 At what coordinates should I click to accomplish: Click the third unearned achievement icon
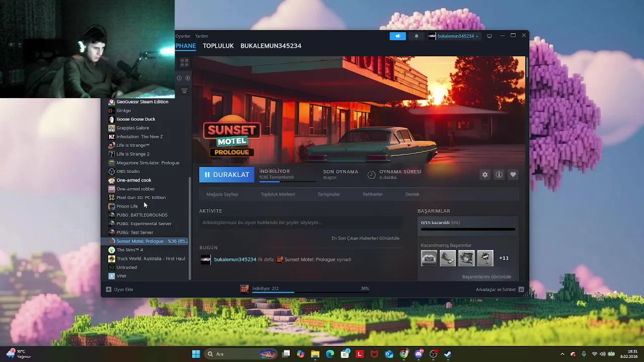tap(466, 258)
